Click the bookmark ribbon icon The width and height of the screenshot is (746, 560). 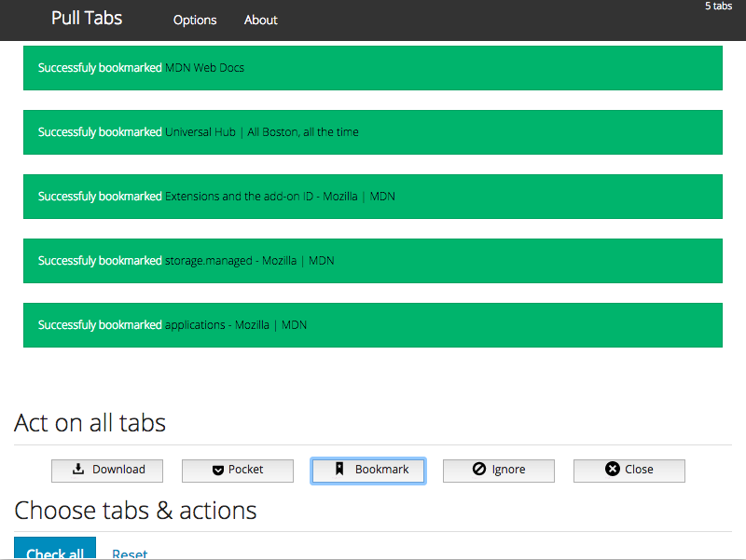[339, 469]
